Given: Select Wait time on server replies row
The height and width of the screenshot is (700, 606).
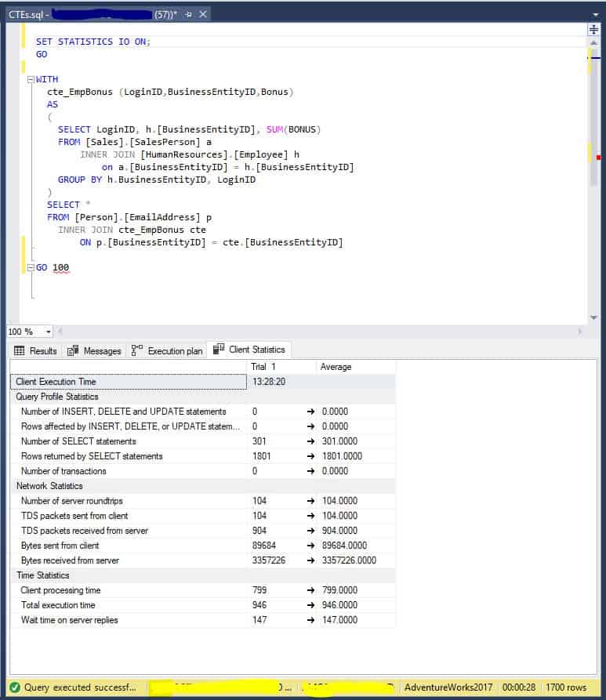Looking at the screenshot, I should pos(203,620).
